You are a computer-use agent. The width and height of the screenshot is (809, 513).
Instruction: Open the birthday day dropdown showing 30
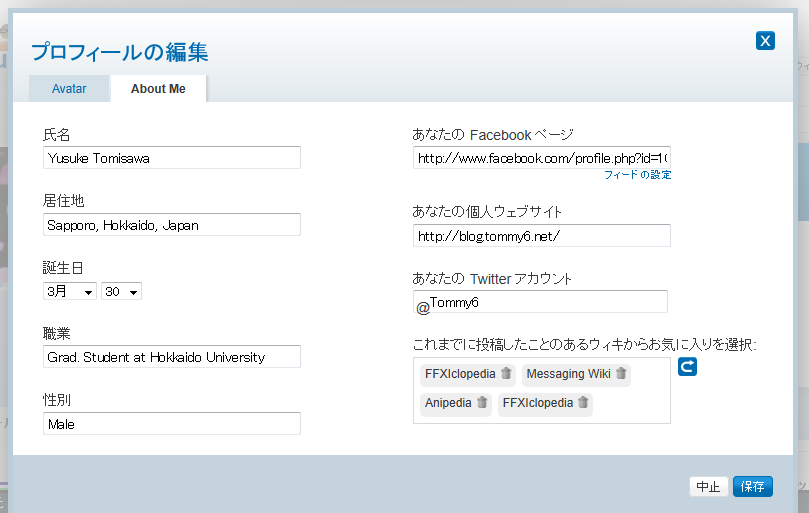121,292
